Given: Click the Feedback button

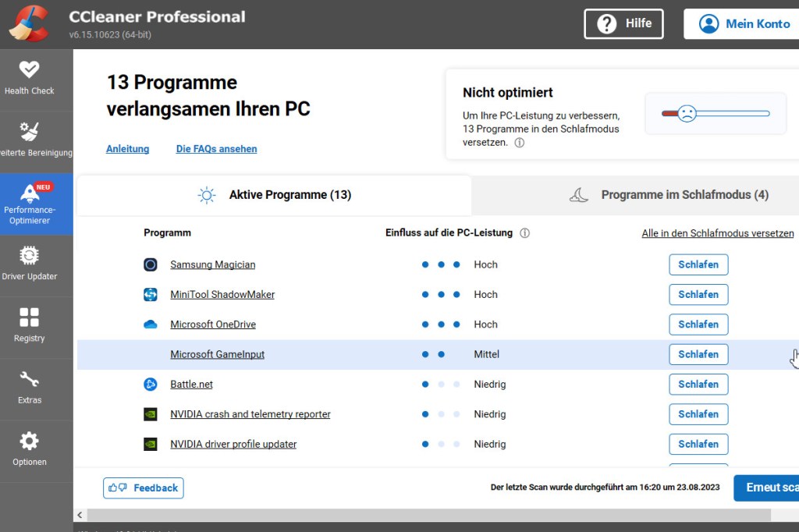Looking at the screenshot, I should 144,488.
